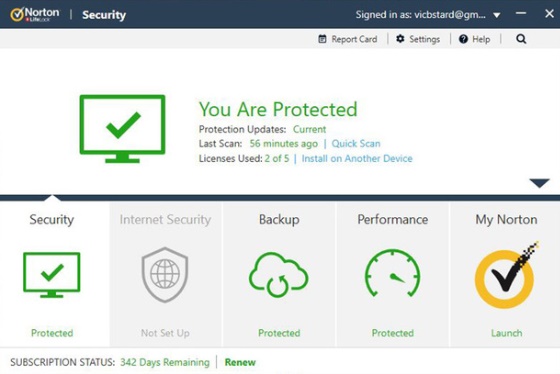Click the large green protected monitor icon
Image resolution: width=560 pixels, height=374 pixels.
(122, 129)
